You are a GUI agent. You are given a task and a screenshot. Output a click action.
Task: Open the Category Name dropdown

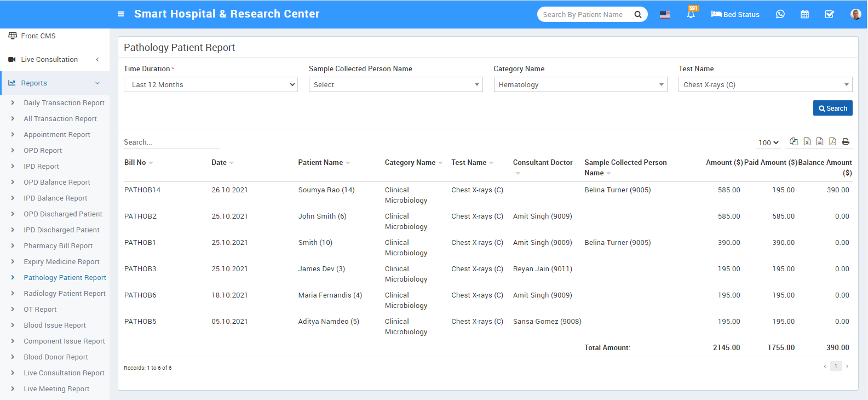click(x=580, y=84)
